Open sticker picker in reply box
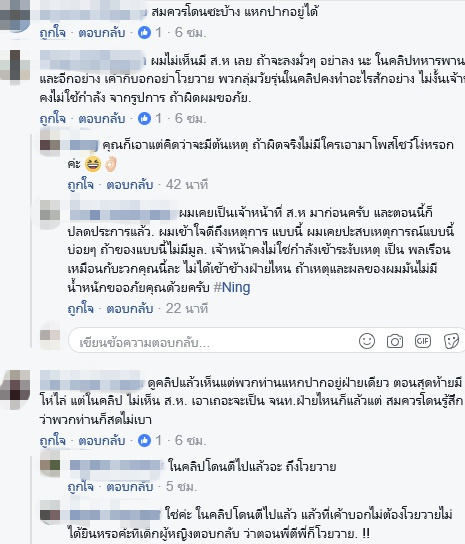The width and height of the screenshot is (465, 544). pyautogui.click(x=451, y=341)
